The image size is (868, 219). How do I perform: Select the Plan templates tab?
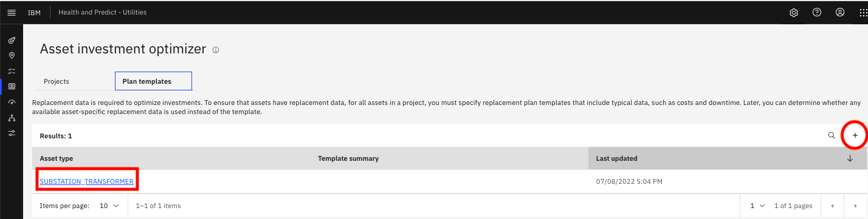(153, 81)
